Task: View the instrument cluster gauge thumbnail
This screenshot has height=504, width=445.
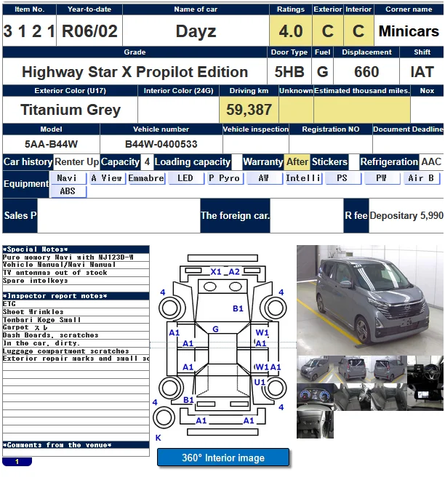Action: (315, 396)
